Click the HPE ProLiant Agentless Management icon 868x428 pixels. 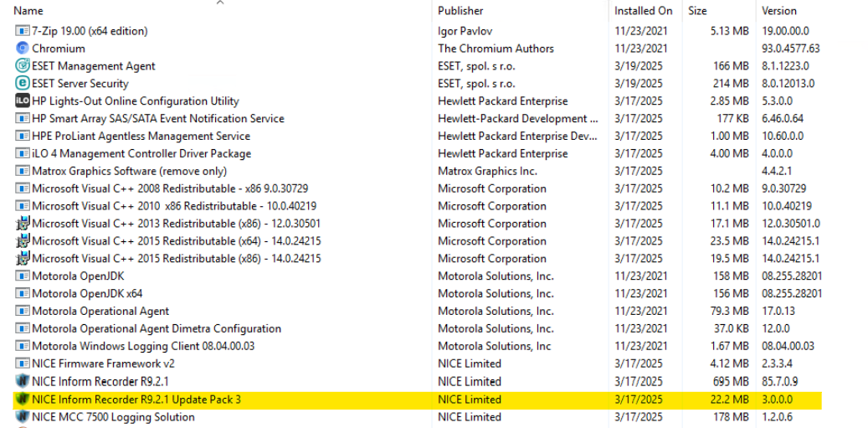[x=23, y=137]
